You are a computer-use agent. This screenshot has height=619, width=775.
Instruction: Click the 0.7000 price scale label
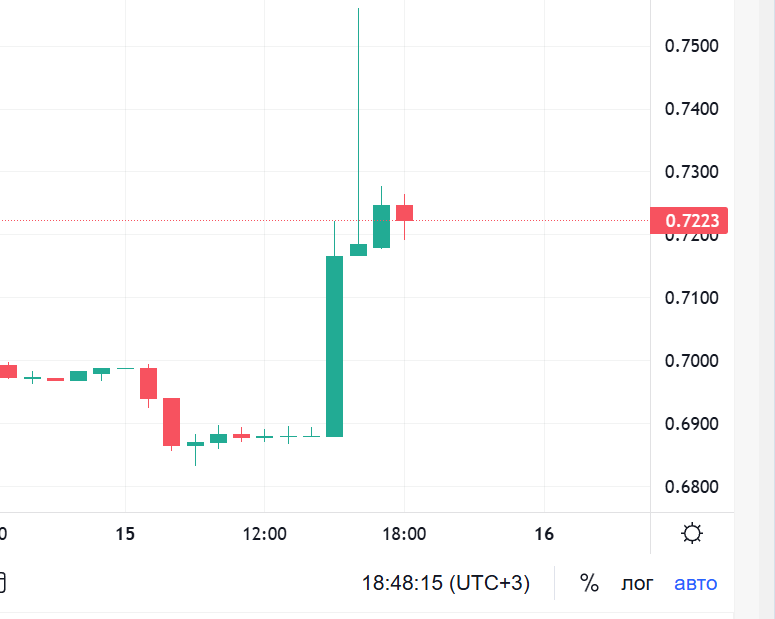pos(691,361)
